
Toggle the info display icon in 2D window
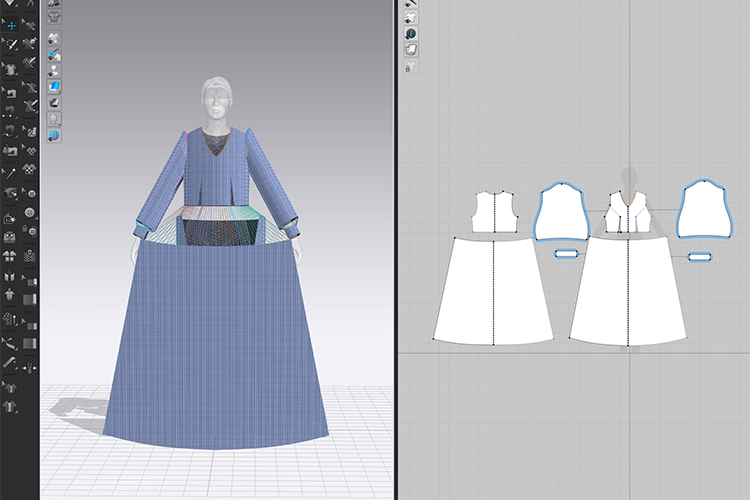click(x=411, y=33)
